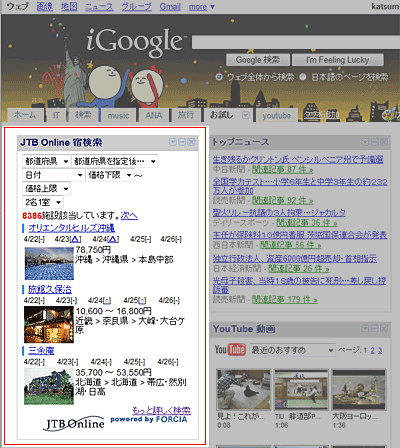Screen dimensions: 400x448
Task: Open the 三余庵 hotel link
Action: tap(41, 351)
